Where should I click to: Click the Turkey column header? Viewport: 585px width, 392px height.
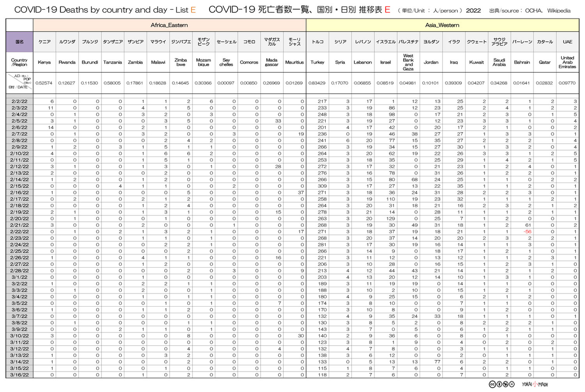point(317,62)
